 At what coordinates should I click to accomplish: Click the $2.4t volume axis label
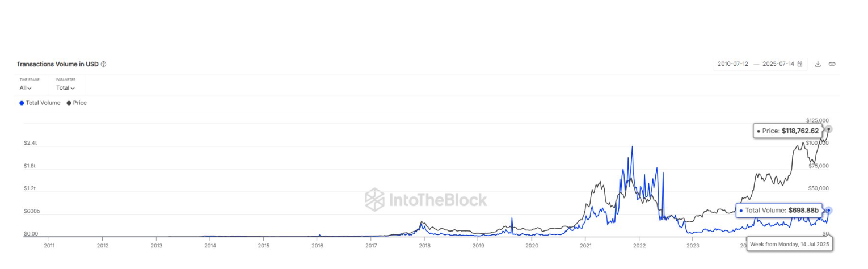pyautogui.click(x=31, y=143)
